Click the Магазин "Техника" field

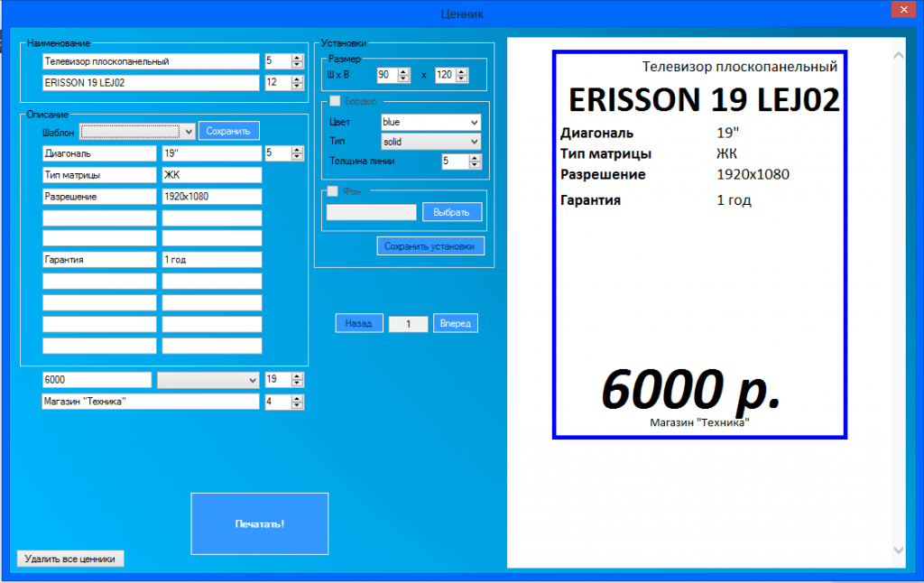[x=151, y=402]
